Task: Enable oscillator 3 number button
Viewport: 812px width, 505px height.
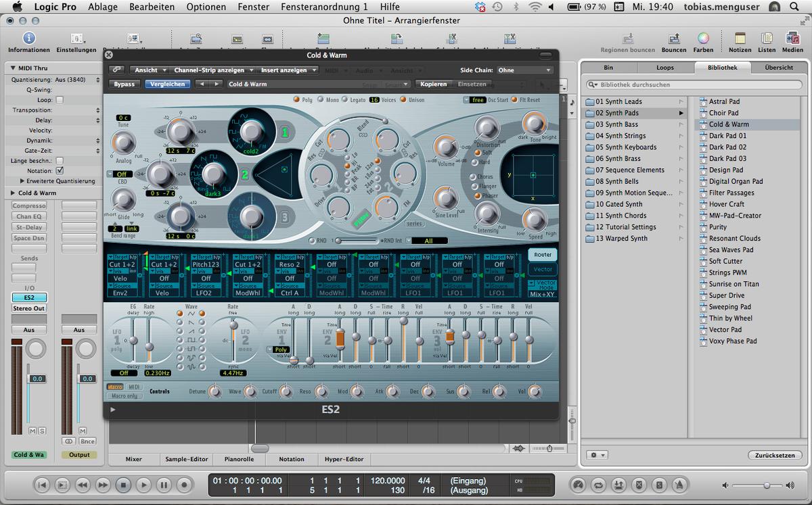Action: 285,217
